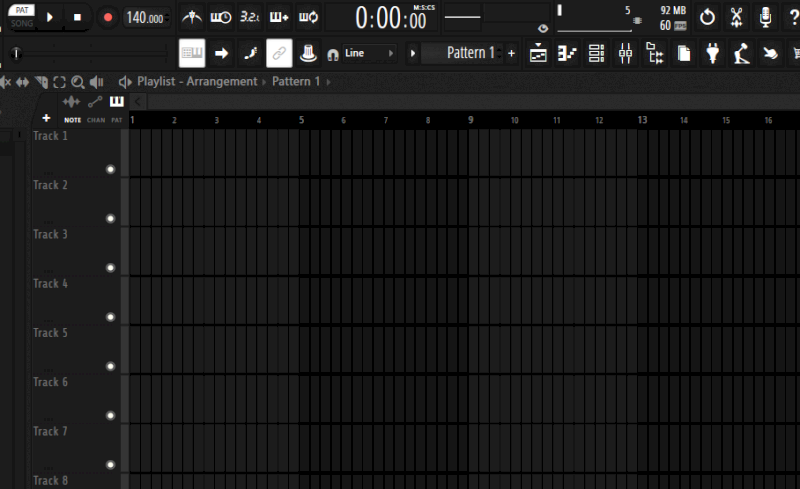Screen dimensions: 800x489
Task: Click the project pages icon
Action: pos(684,53)
